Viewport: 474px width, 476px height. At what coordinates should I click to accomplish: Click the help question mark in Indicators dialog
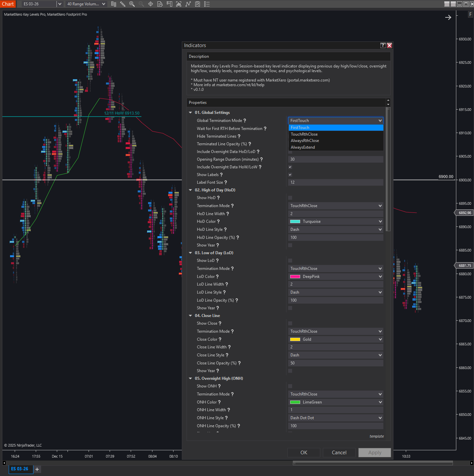(383, 45)
